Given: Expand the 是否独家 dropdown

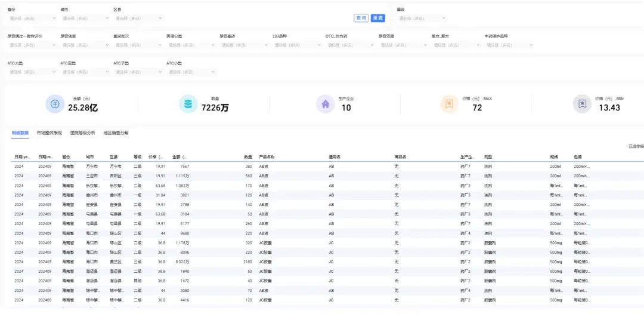Looking at the screenshot, I should [85, 45].
